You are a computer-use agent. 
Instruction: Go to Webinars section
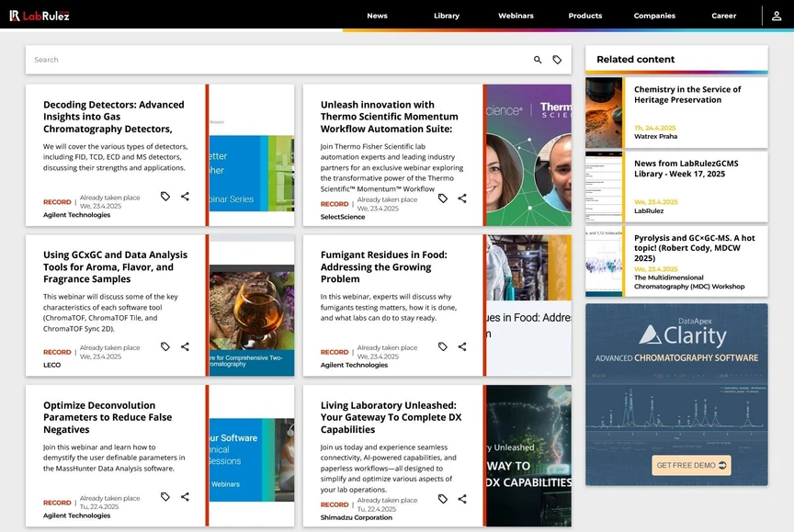click(516, 16)
